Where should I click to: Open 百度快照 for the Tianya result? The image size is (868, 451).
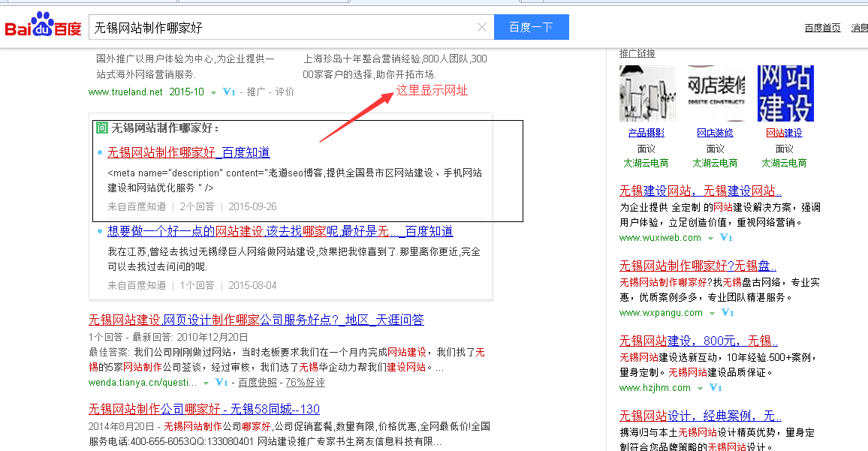(x=258, y=383)
